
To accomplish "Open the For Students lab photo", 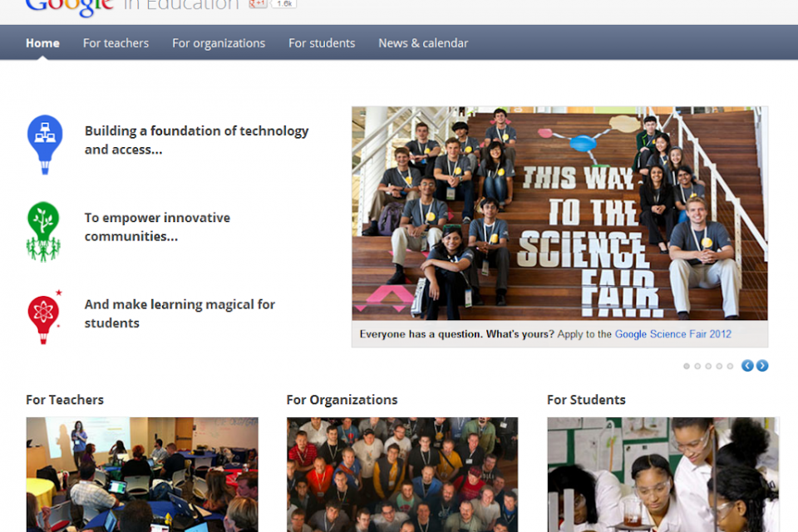I will pyautogui.click(x=663, y=475).
